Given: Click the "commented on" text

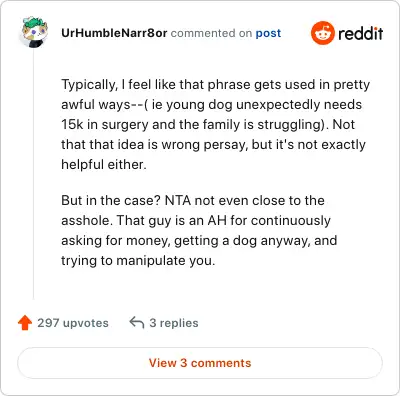Looking at the screenshot, I should pos(211,33).
